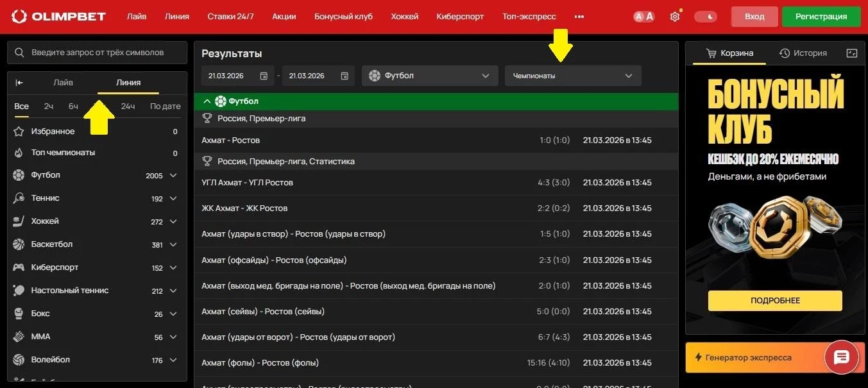Open the support chat bubble
This screenshot has height=388, width=868.
point(842,357)
